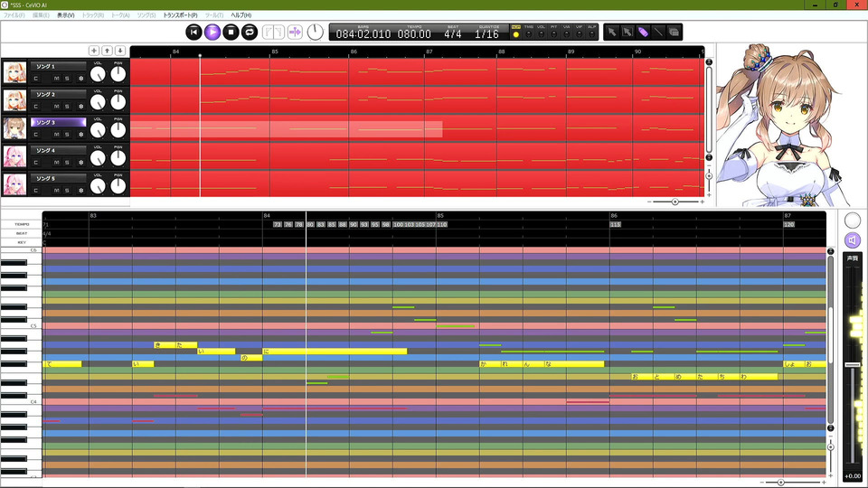Toggle the purple speaker preview button
This screenshot has height=488, width=868.
[x=853, y=240]
